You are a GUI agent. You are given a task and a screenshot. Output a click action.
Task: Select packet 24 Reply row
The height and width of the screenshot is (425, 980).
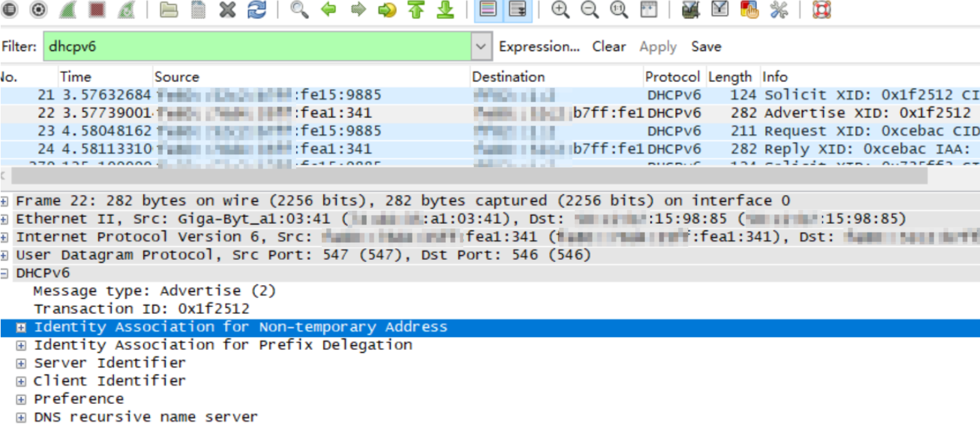coord(490,148)
